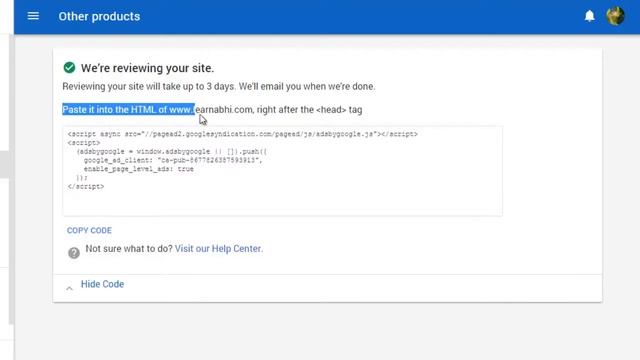Open the notifications bell
This screenshot has height=360, width=640.
click(x=589, y=16)
